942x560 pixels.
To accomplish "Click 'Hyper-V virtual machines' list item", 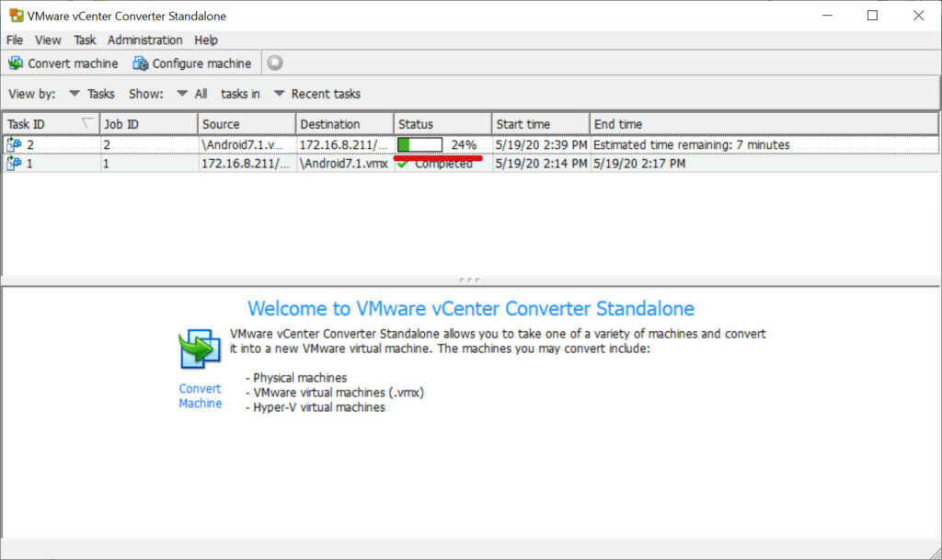I will pos(319,407).
